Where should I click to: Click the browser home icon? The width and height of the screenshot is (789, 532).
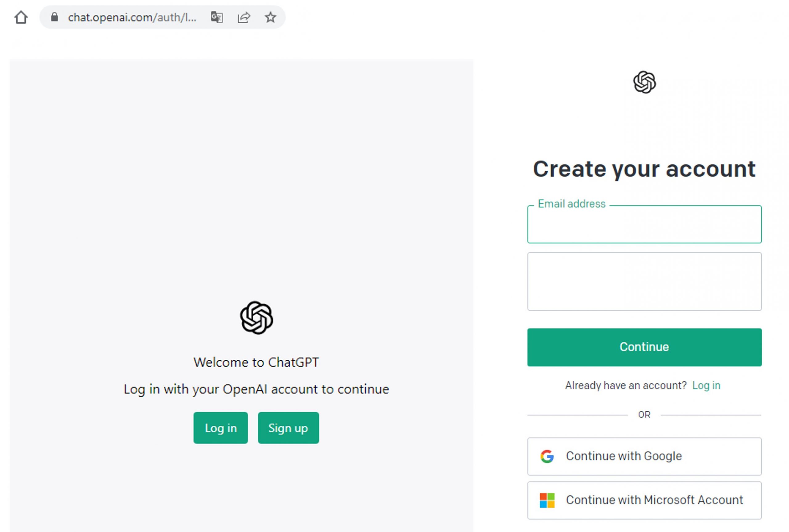pyautogui.click(x=21, y=17)
